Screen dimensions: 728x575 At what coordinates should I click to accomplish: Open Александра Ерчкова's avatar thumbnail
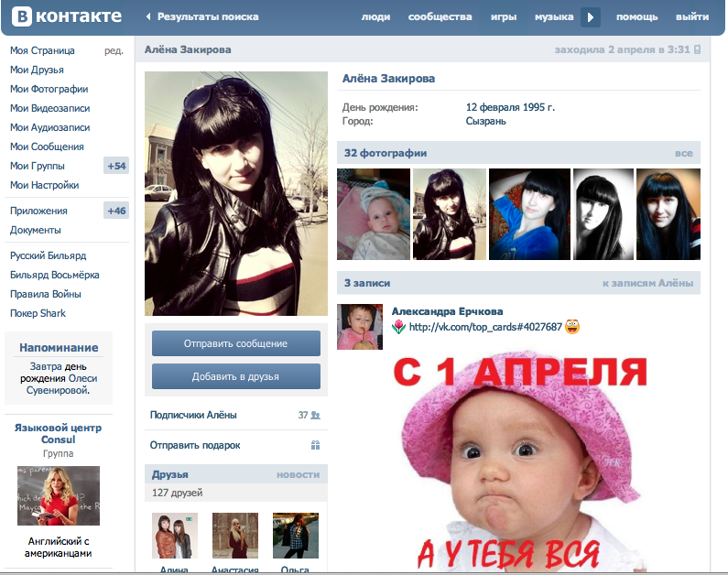click(360, 327)
